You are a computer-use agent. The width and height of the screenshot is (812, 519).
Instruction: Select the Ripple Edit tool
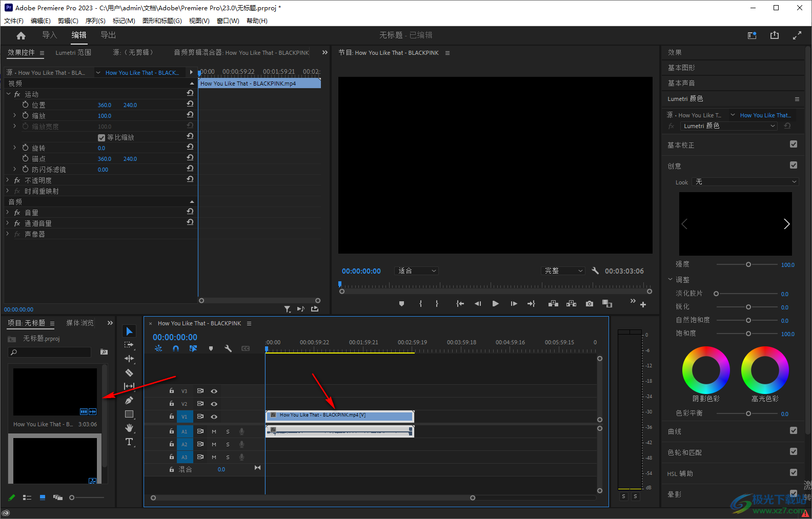tap(129, 359)
